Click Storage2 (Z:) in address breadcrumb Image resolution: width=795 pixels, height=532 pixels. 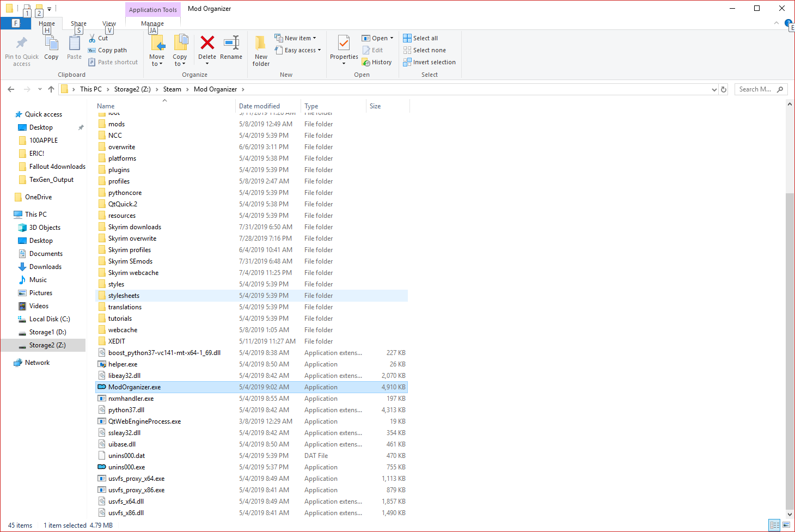(x=132, y=89)
